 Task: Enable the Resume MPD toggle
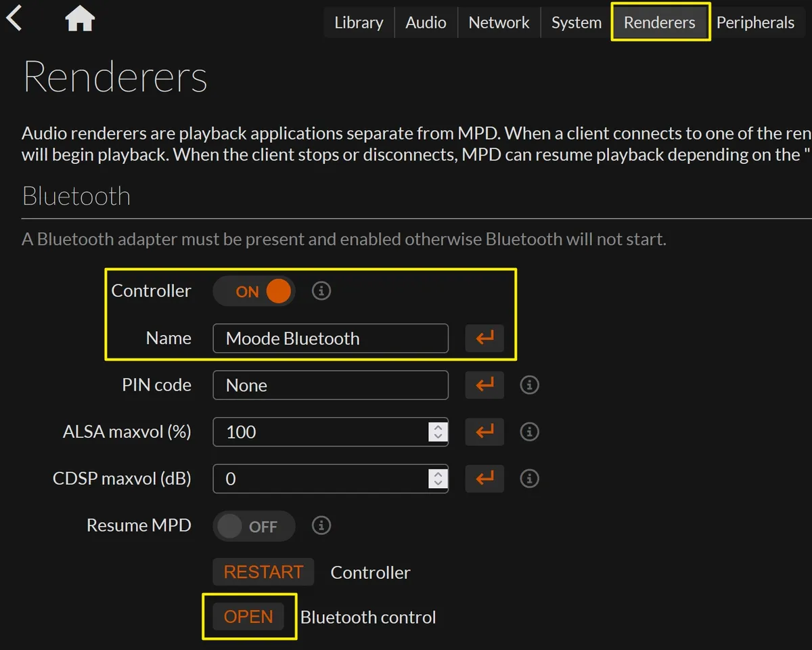click(x=254, y=526)
